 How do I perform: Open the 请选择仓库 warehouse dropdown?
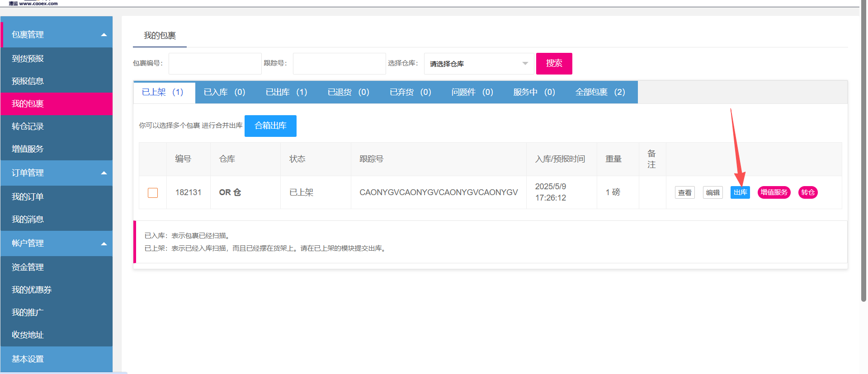point(478,64)
